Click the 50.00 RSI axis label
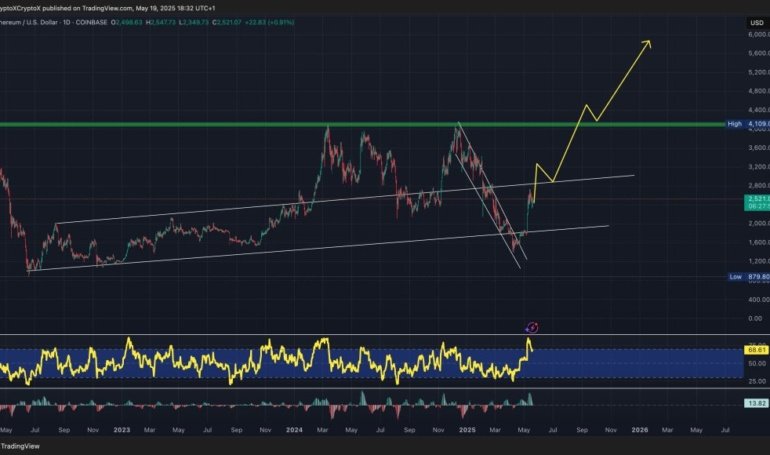This screenshot has height=455, width=770. [x=757, y=364]
